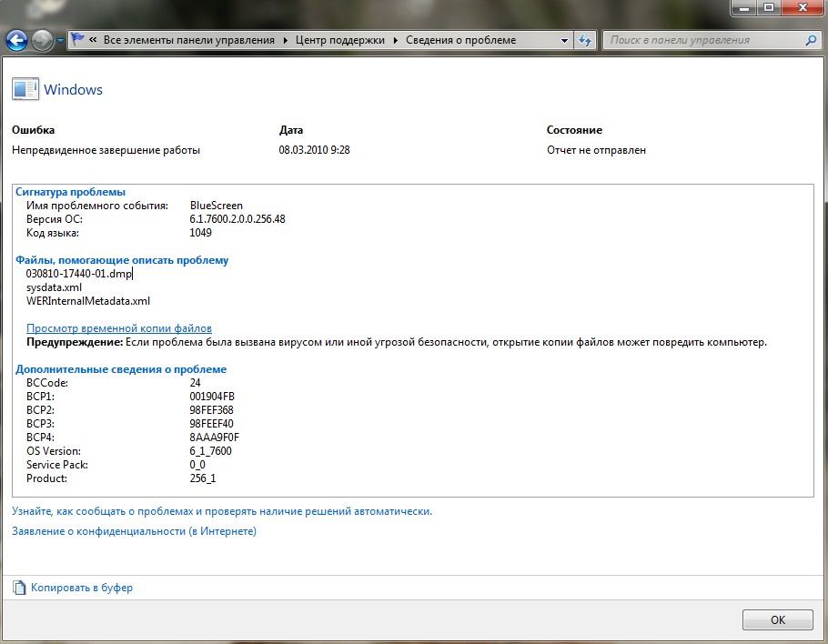The width and height of the screenshot is (828, 644).
Task: Click the clipboard icon next to Копировать в буфер
Action: tap(19, 588)
